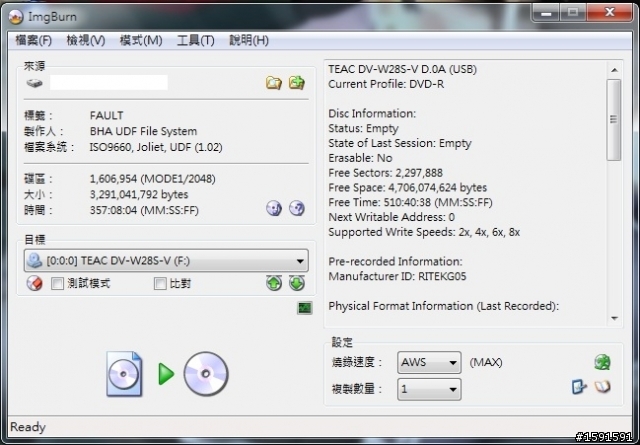
Task: Click the 'Status: Empty' line
Action: coord(363,129)
